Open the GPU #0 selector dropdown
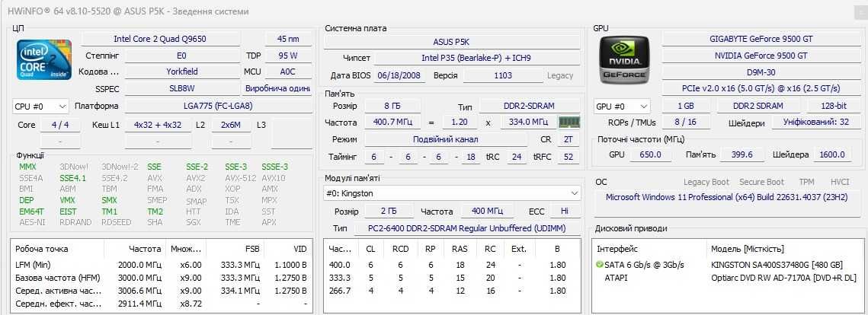The image size is (868, 315). coord(622,106)
